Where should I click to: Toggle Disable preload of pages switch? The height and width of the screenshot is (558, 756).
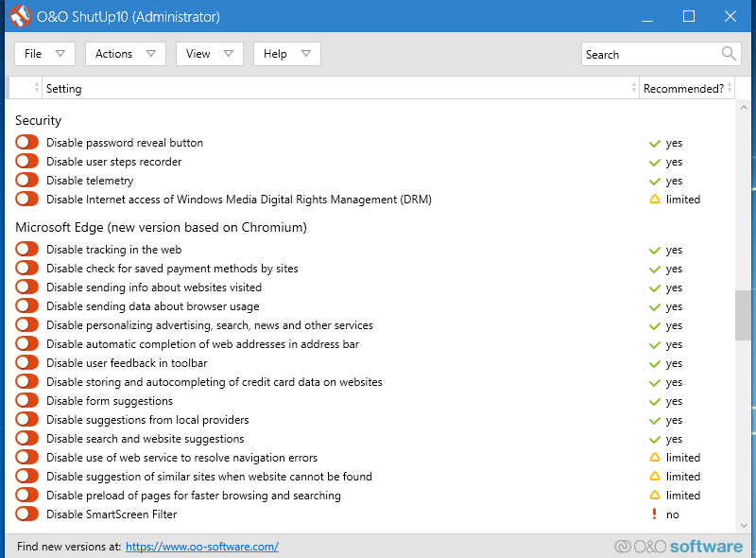[26, 495]
